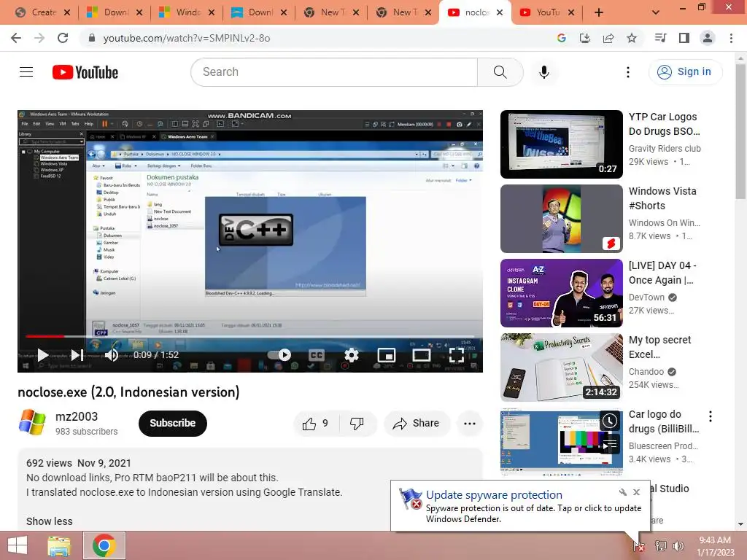Click the address bar URL
This screenshot has height=560, width=747.
click(x=187, y=38)
